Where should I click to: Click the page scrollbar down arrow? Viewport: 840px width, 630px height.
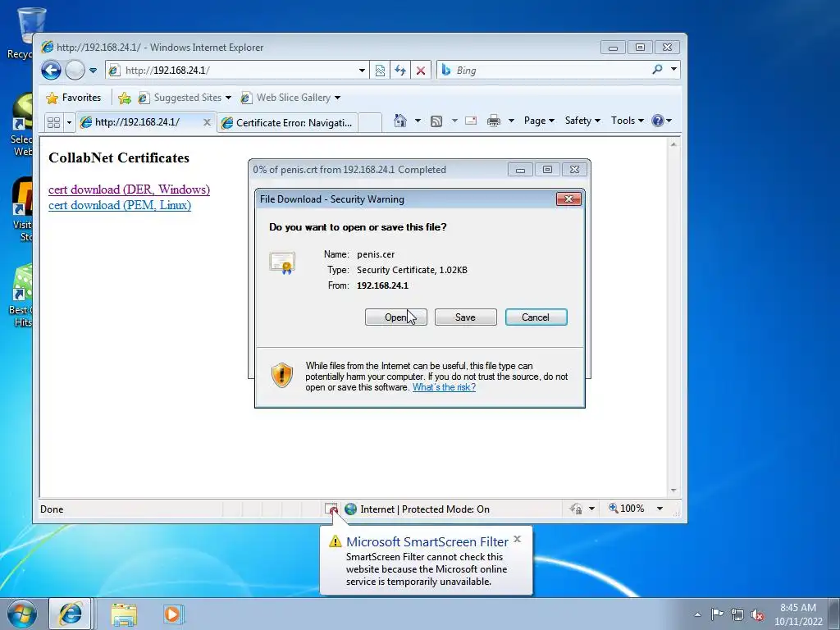point(673,491)
